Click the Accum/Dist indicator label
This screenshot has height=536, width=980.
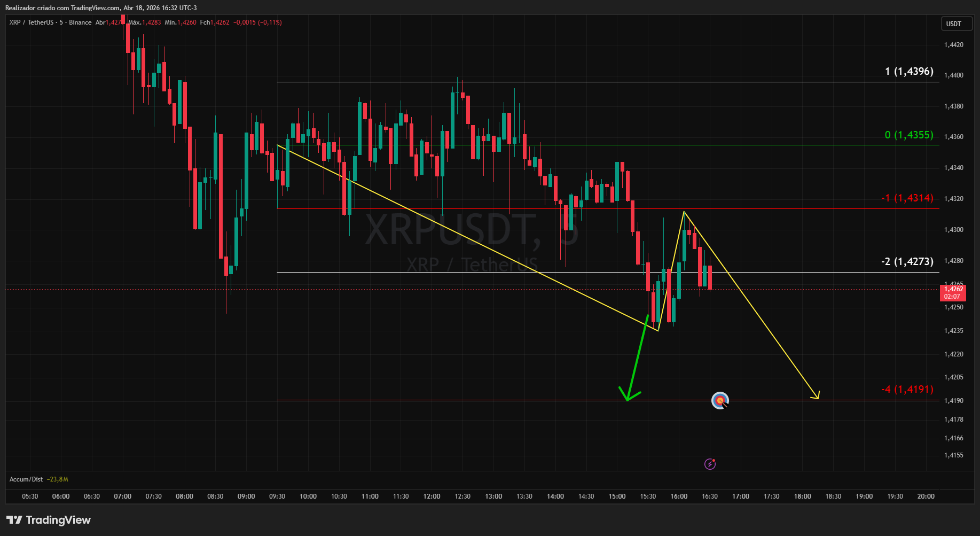(26, 479)
